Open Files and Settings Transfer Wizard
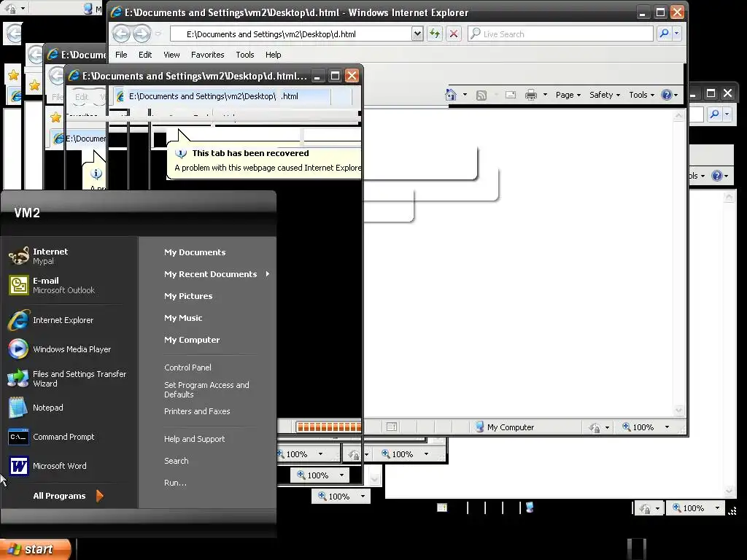This screenshot has width=747, height=560. click(x=69, y=378)
